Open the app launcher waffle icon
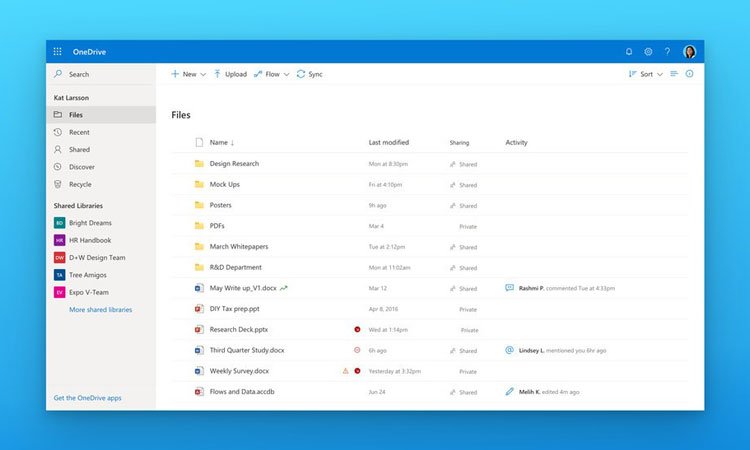 (57, 51)
